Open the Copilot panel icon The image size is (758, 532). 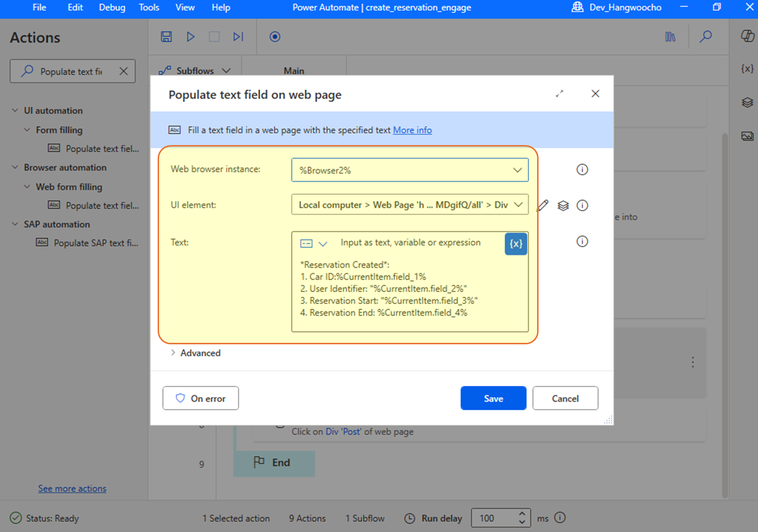coord(747,36)
